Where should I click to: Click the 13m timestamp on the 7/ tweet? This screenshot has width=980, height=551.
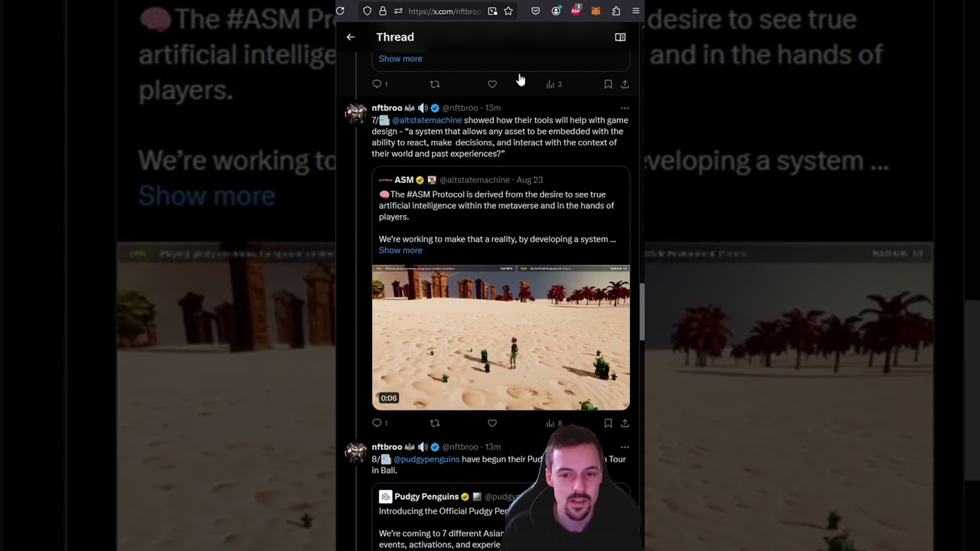492,108
